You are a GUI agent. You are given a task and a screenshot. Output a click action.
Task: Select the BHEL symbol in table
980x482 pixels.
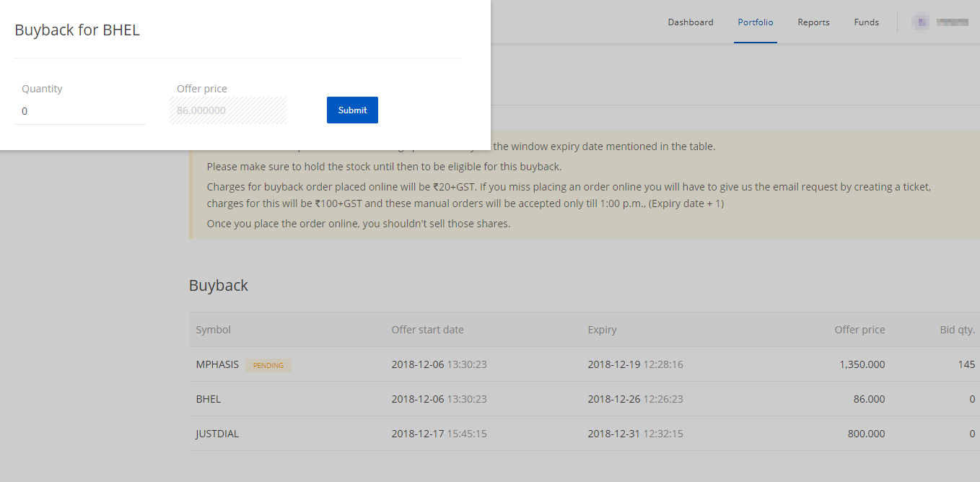(209, 399)
